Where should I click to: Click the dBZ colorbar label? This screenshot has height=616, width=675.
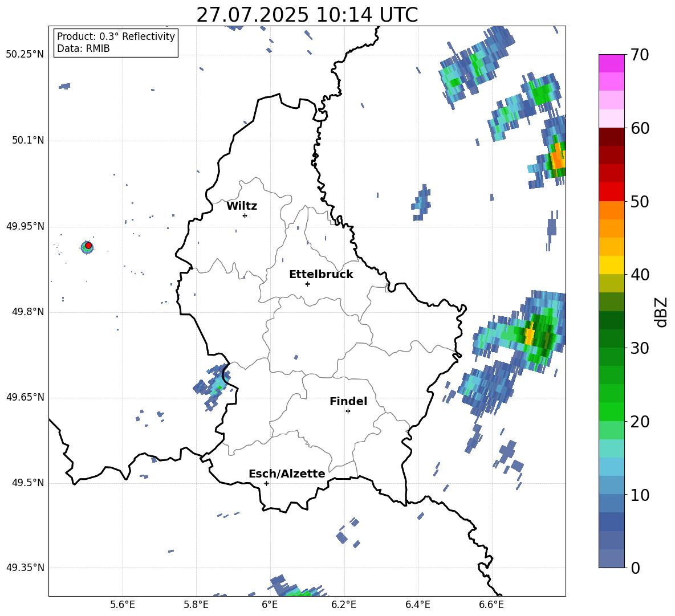coord(662,312)
